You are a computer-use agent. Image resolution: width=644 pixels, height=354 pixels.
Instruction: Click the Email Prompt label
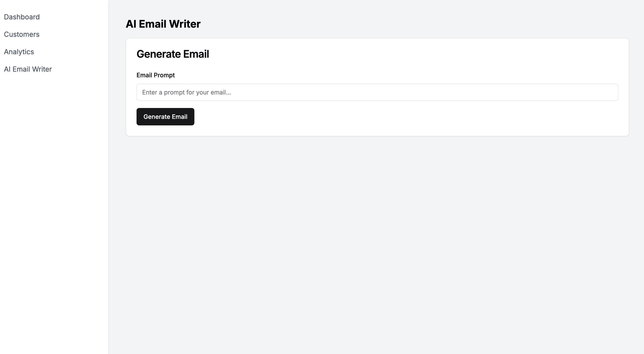[x=155, y=75]
